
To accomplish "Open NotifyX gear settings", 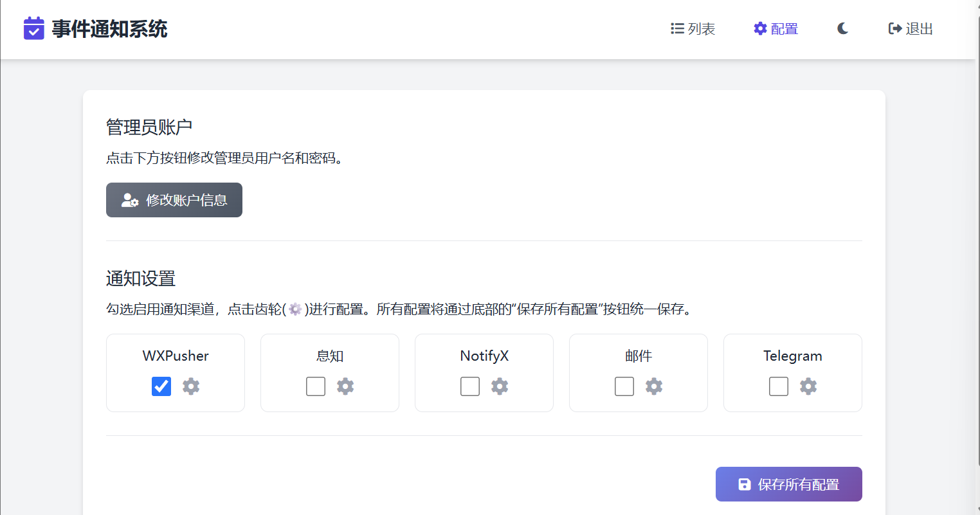I will [x=500, y=386].
